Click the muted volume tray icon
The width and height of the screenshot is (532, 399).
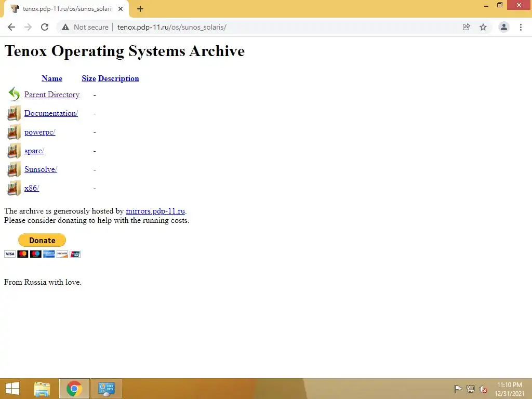pos(483,389)
